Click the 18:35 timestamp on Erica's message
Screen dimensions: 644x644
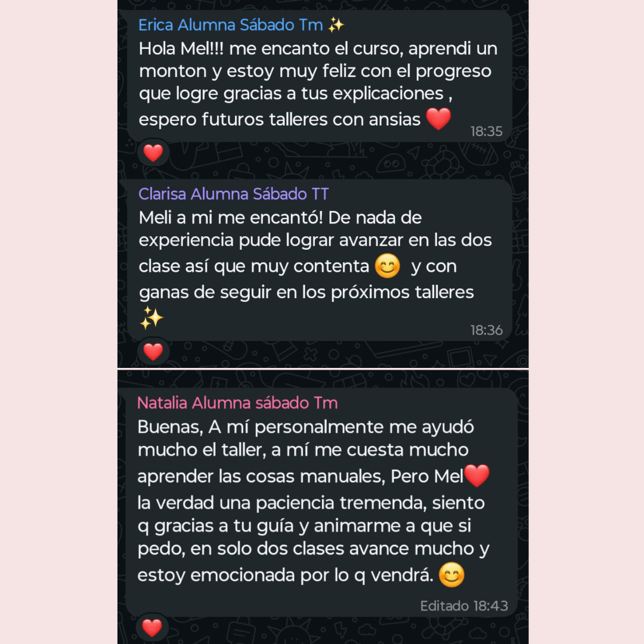click(x=487, y=131)
